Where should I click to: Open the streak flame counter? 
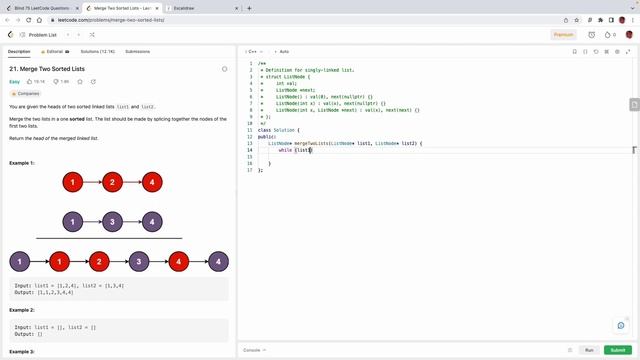tap(610, 35)
